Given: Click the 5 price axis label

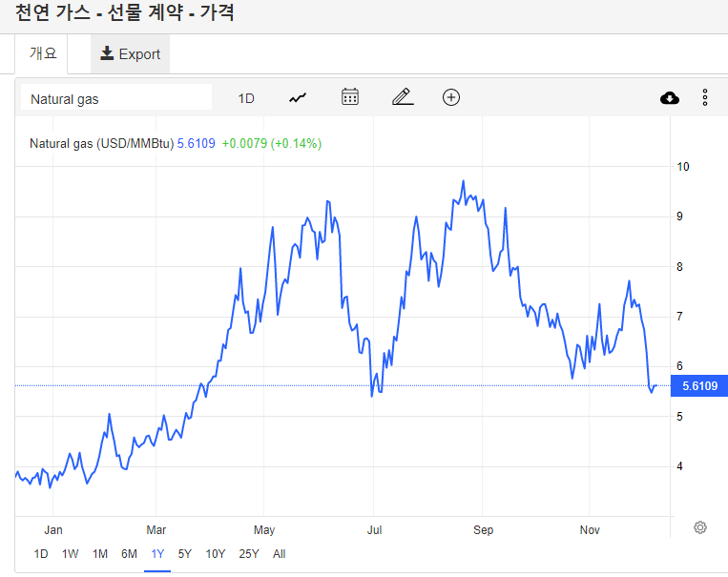Looking at the screenshot, I should [x=679, y=417].
